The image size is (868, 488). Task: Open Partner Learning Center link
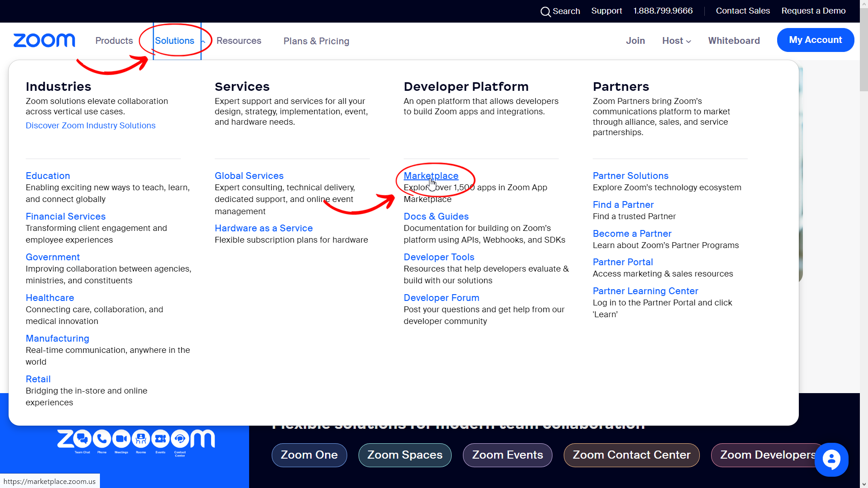click(x=645, y=291)
